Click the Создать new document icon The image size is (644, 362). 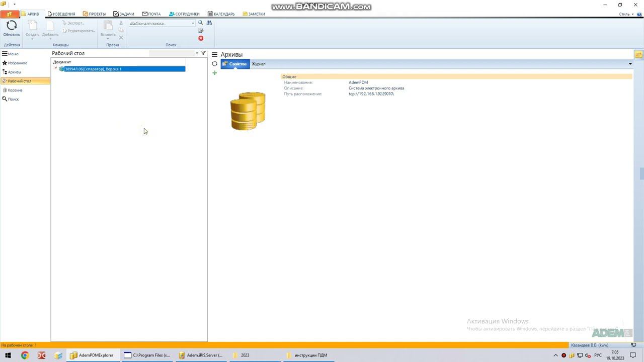tap(32, 26)
